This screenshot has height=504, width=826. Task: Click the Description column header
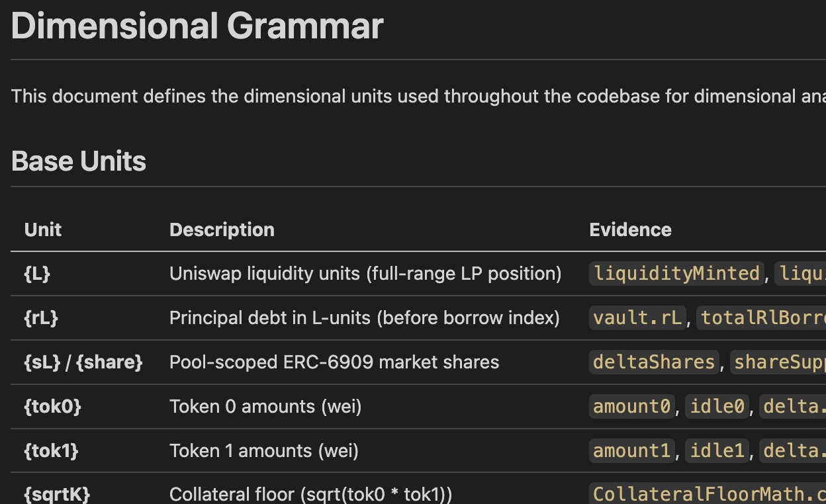pyautogui.click(x=222, y=230)
